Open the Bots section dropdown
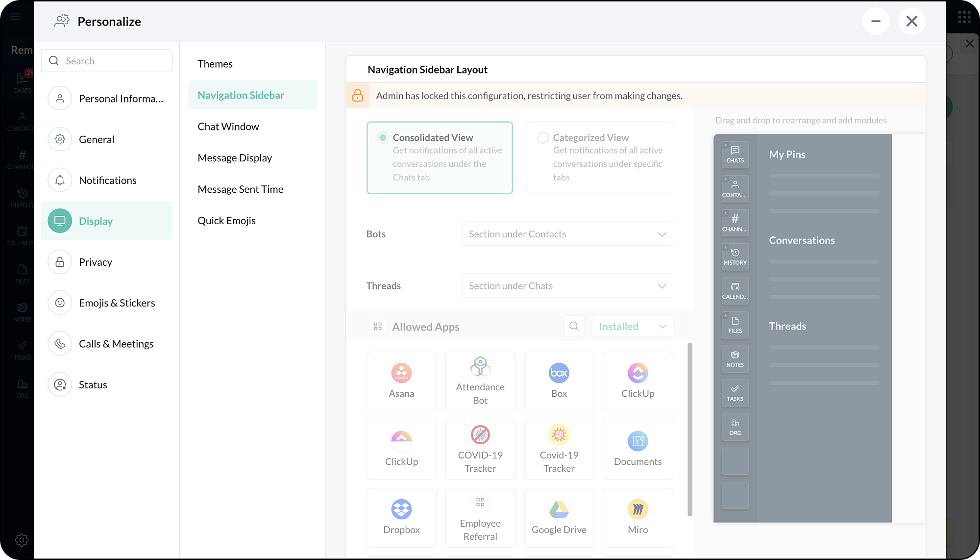Viewport: 980px width, 560px height. click(567, 234)
